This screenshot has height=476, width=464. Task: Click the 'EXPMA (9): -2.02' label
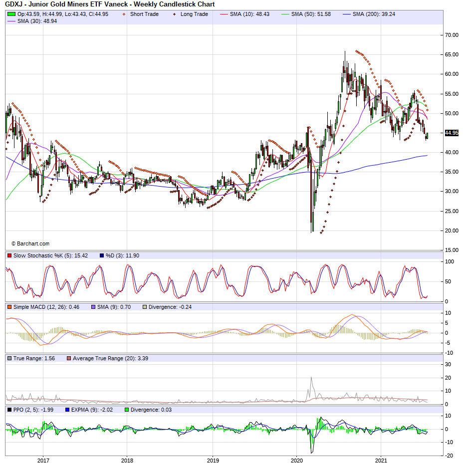point(92,410)
